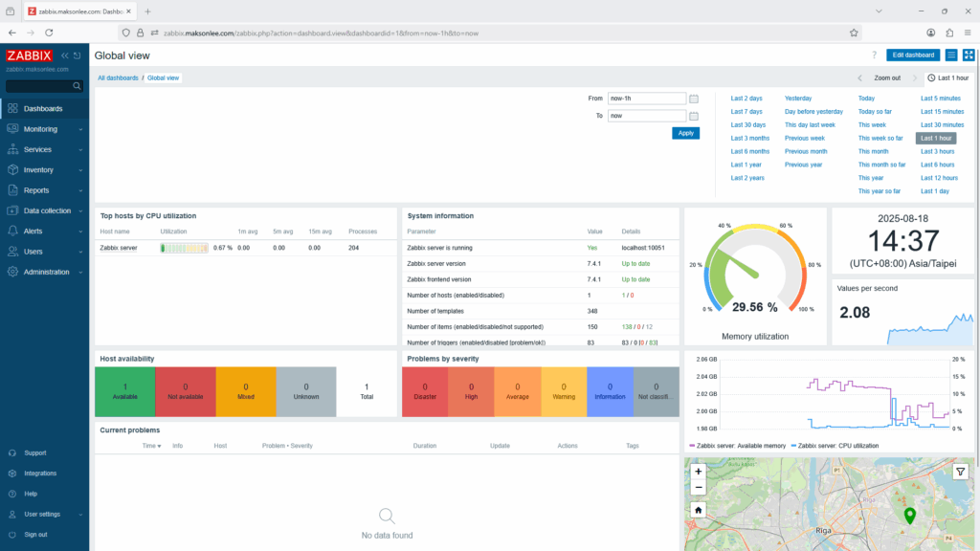The height and width of the screenshot is (551, 980).
Task: Expand the Administration menu
Action: point(44,273)
